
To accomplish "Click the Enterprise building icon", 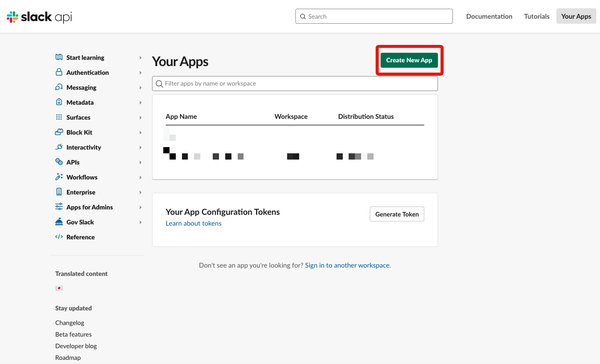I will [x=59, y=191].
